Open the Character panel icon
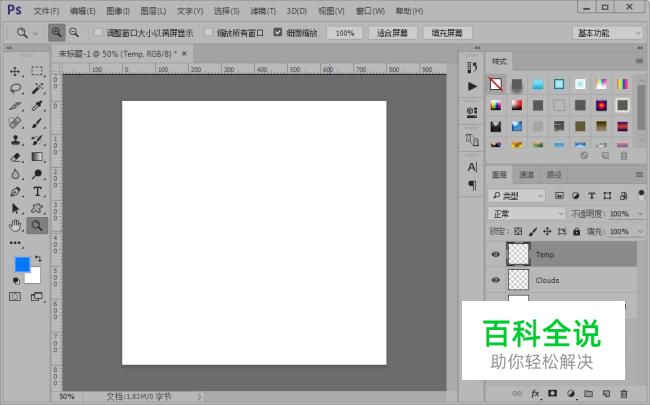Screen dimensions: 650x405 tap(472, 167)
